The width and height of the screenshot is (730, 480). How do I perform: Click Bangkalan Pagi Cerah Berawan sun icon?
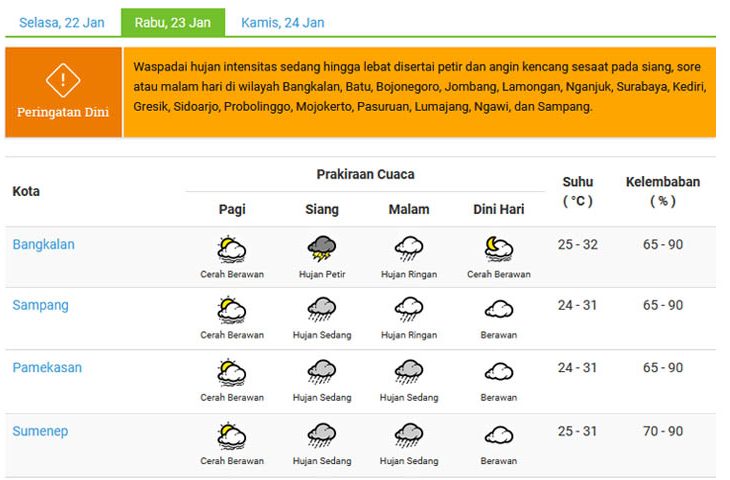(x=231, y=250)
